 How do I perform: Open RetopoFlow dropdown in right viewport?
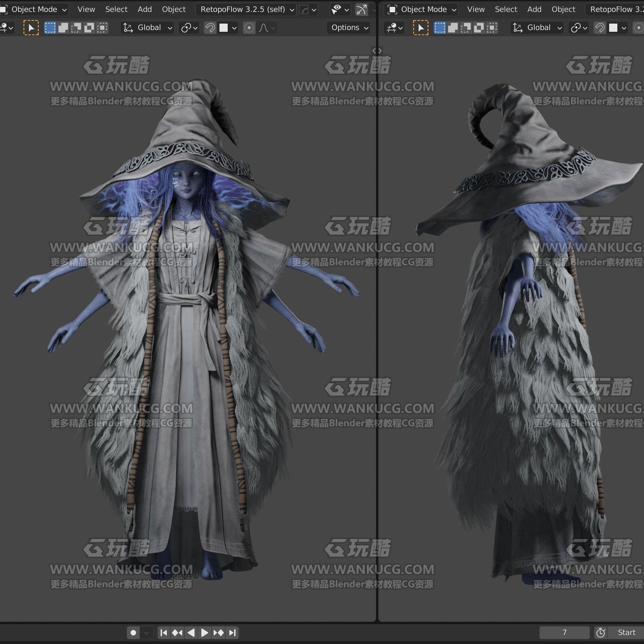[615, 10]
